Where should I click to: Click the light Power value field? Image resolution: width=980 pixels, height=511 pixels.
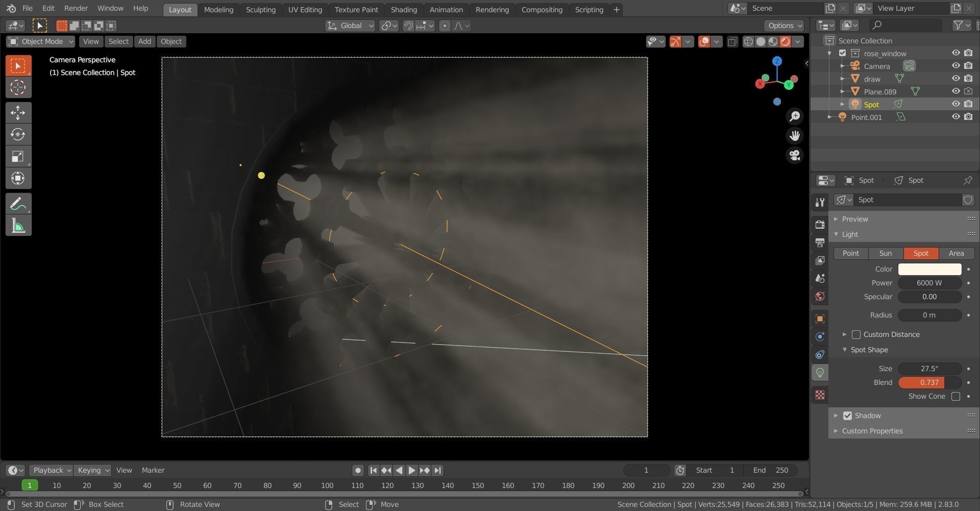coord(929,283)
